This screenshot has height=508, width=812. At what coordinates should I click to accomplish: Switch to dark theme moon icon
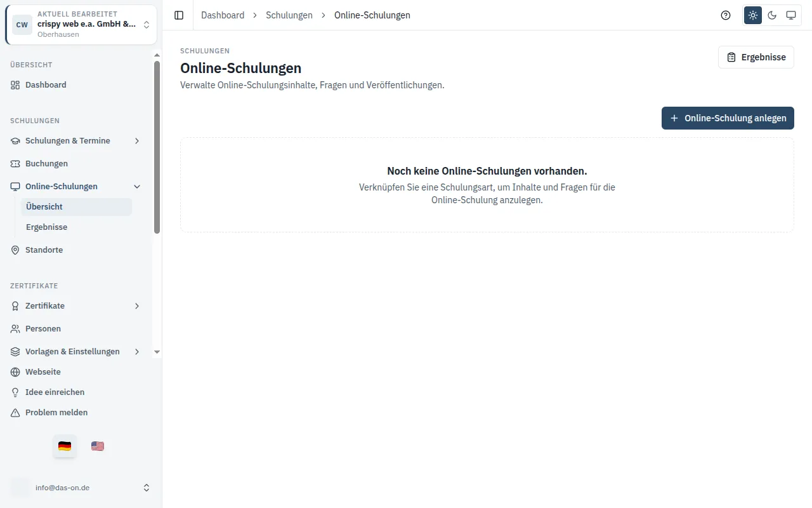[772, 15]
